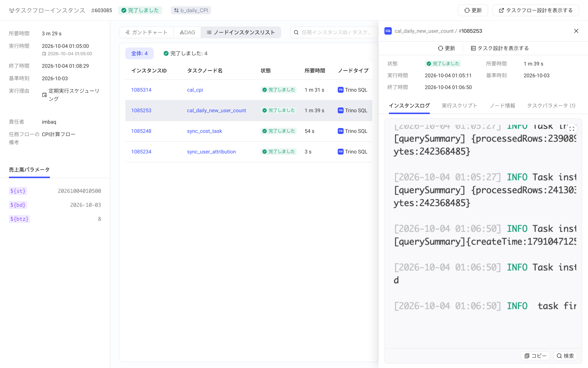Open instance ID 1085314
This screenshot has width=588, height=368.
point(141,90)
